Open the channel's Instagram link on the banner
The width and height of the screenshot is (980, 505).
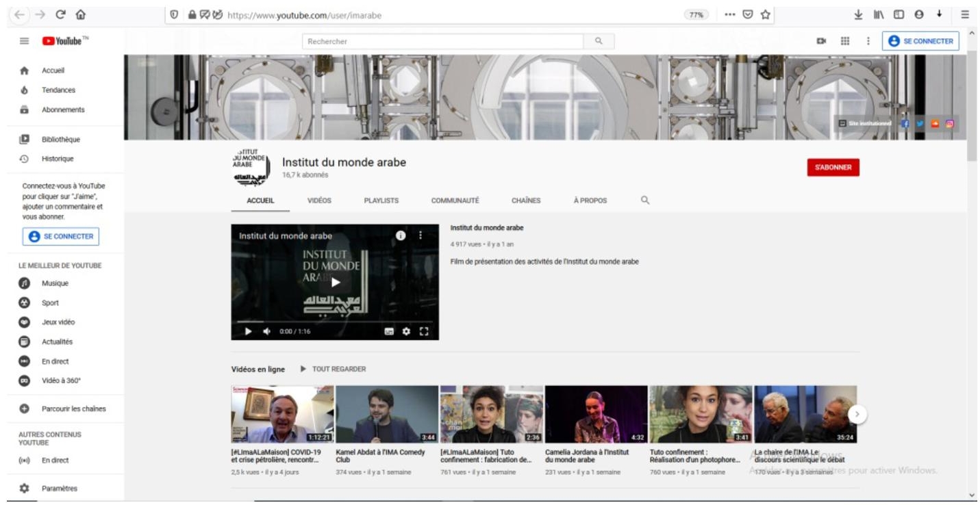click(x=950, y=124)
